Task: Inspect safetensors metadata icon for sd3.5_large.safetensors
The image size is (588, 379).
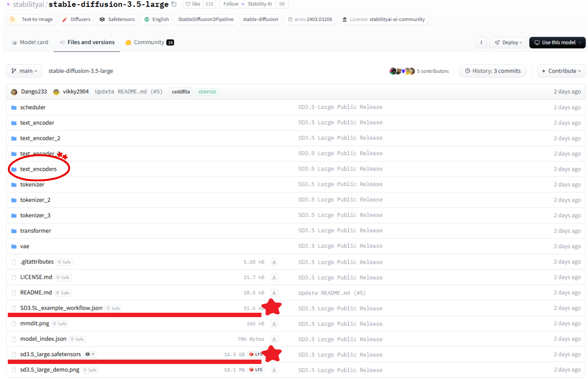Action: coord(90,354)
